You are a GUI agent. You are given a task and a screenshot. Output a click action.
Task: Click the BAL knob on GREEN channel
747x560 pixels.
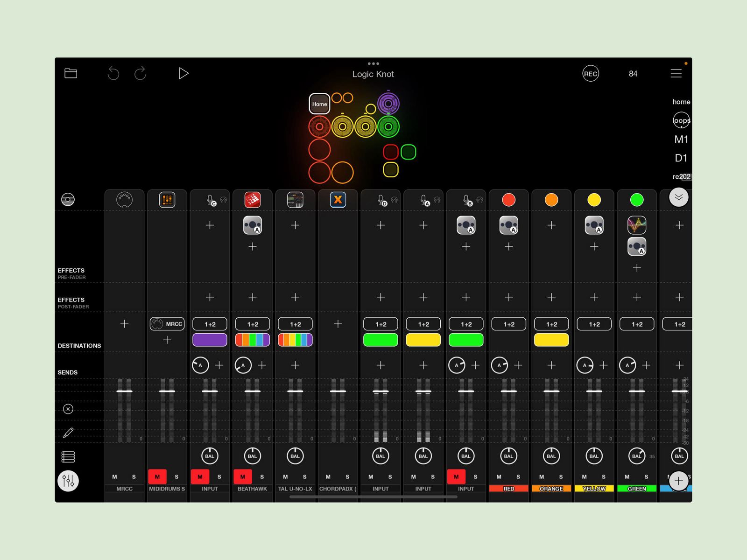pyautogui.click(x=637, y=456)
